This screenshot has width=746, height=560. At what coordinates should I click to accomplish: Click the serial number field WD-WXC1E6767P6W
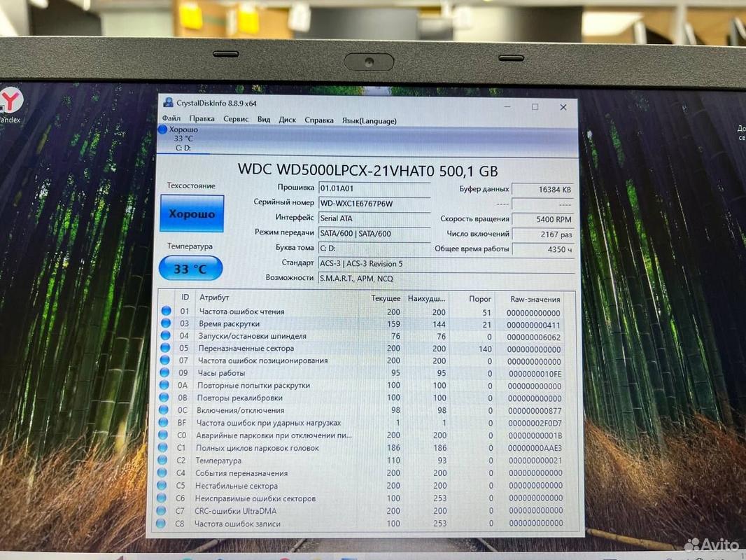374,204
